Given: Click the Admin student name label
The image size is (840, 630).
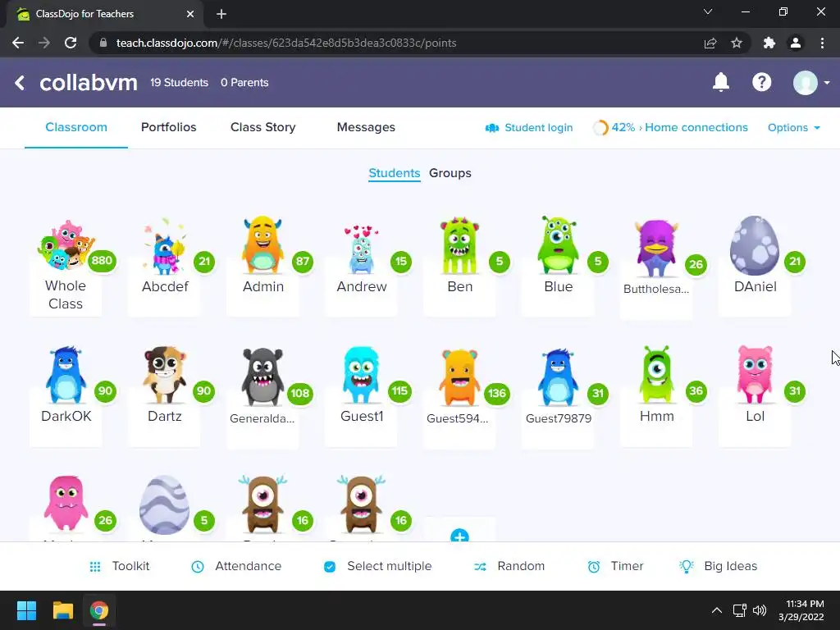Looking at the screenshot, I should pos(263,286).
